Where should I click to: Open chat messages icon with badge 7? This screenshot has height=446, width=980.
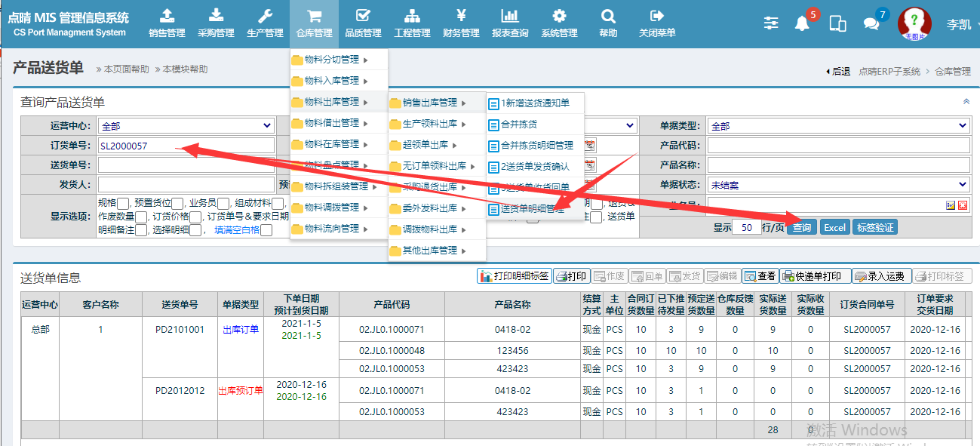871,24
